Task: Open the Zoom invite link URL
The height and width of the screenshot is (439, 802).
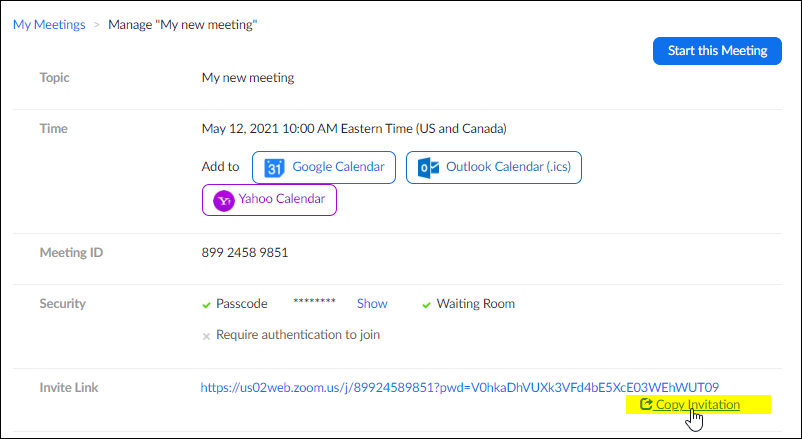Action: tap(459, 387)
